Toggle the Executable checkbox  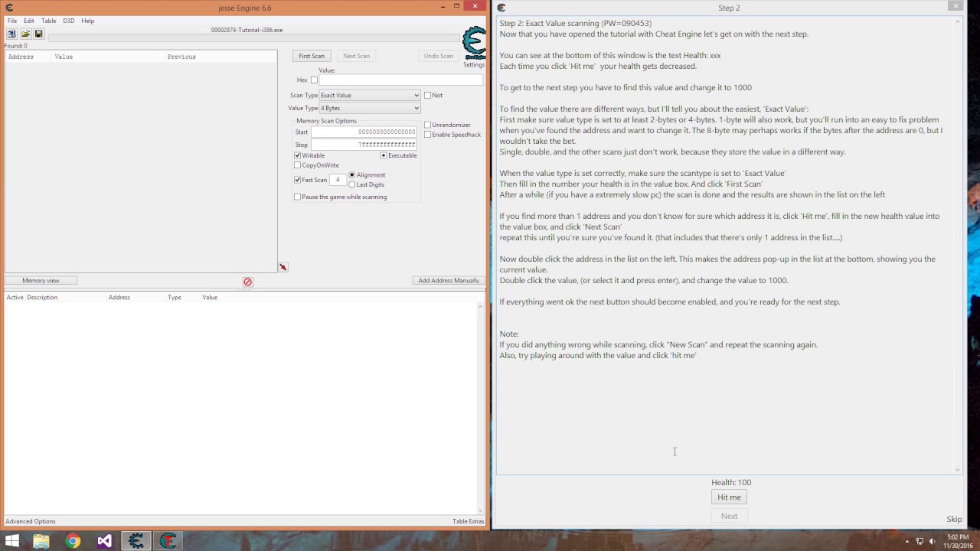pos(384,155)
